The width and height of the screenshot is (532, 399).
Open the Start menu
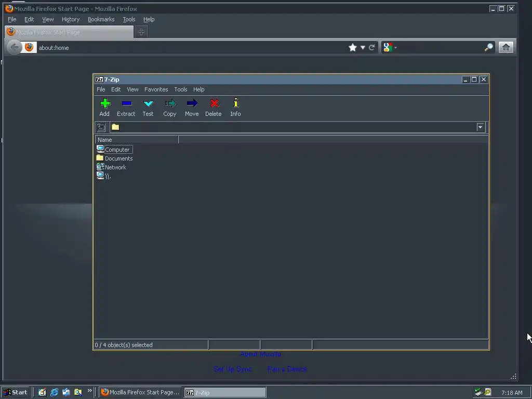tap(15, 392)
